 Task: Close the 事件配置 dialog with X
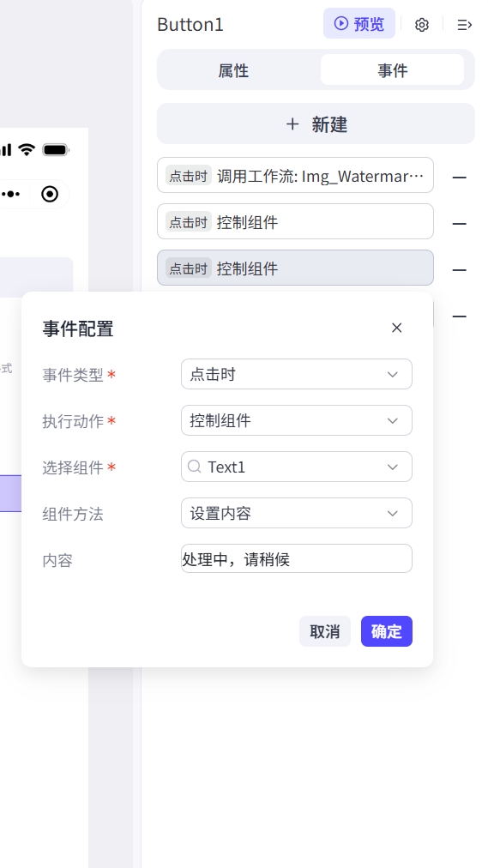click(x=396, y=328)
